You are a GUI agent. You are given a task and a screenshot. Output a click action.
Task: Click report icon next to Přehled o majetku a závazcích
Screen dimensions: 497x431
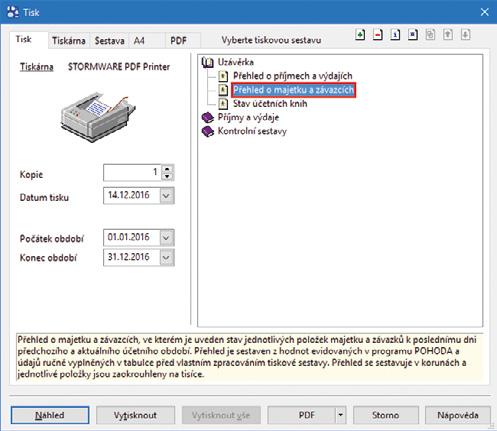[x=223, y=90]
